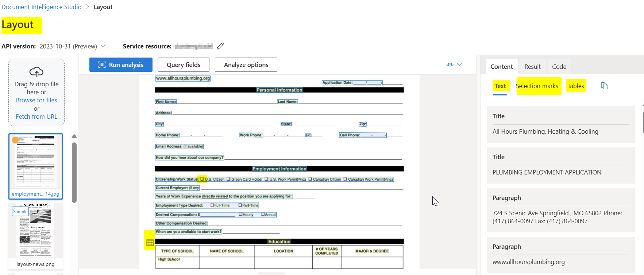Click 'When are you available to start work?'
Viewport: 644px width, 275px height.
point(189,232)
